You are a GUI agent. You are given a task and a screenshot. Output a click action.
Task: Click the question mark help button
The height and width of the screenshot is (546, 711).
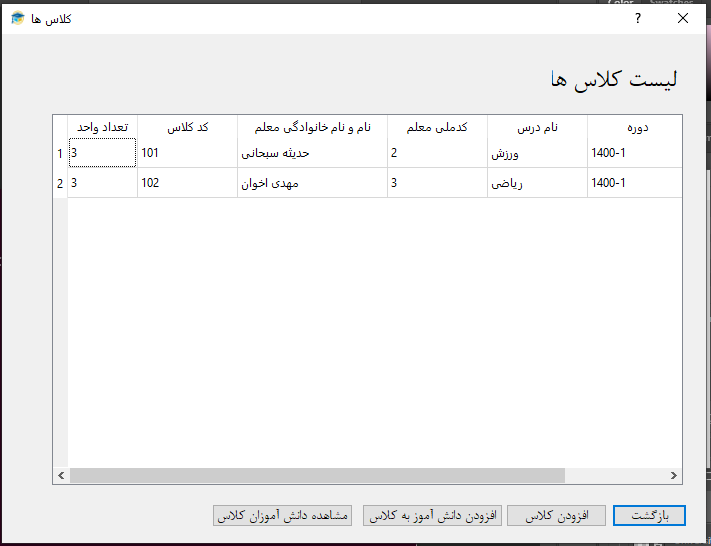638,19
